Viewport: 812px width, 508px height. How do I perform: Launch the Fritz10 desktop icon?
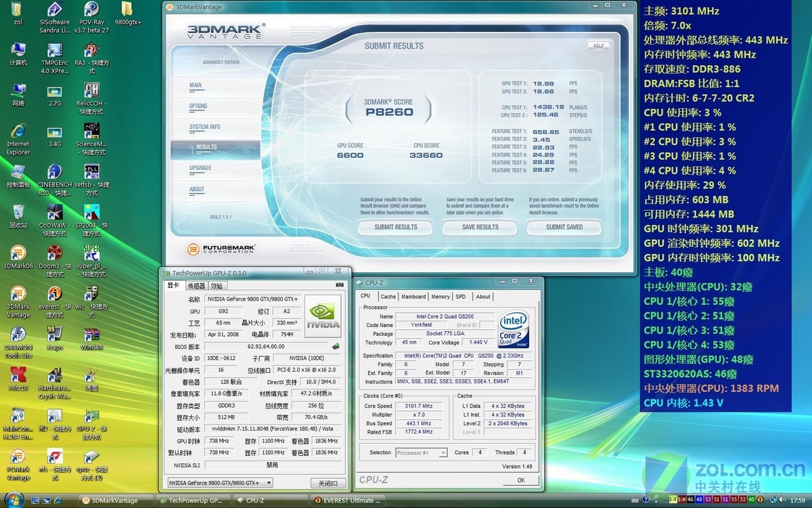18,379
